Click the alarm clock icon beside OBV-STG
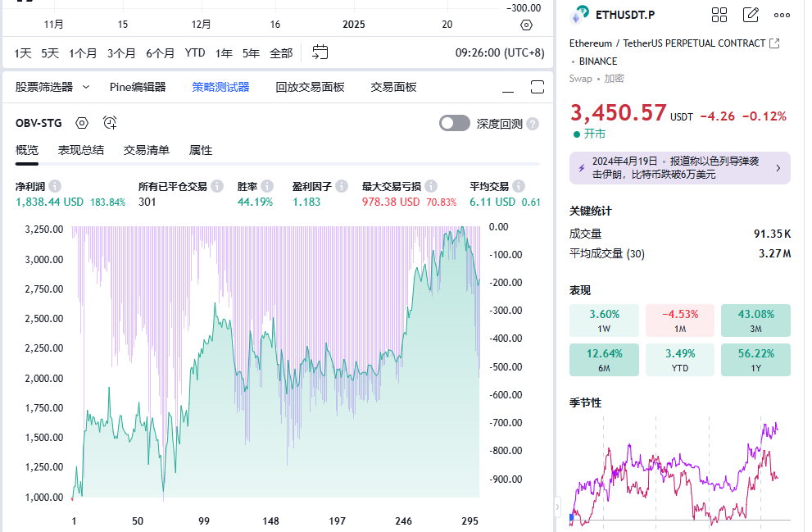This screenshot has height=532, width=812. [x=110, y=123]
